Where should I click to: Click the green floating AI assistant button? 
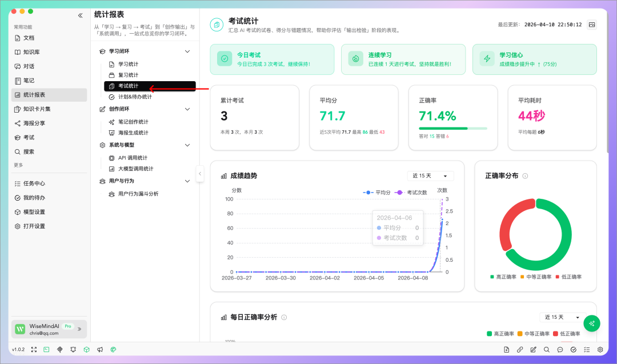click(x=591, y=323)
